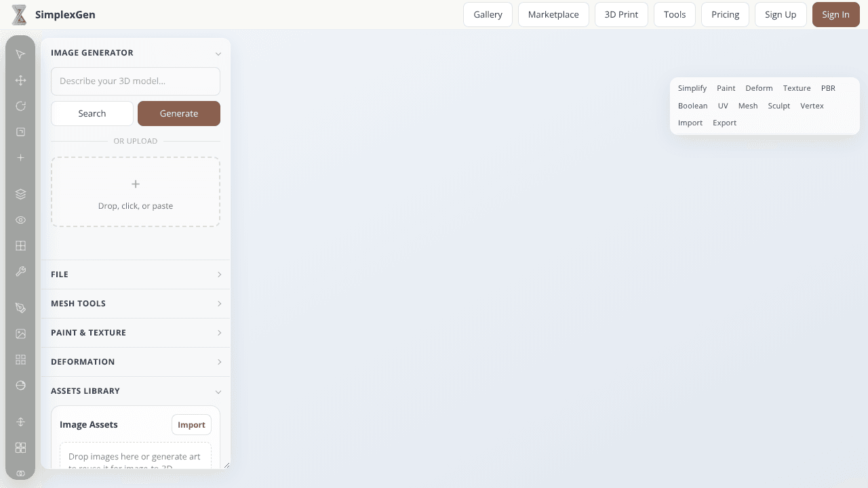Select Mesh in floating tool panel

748,106
